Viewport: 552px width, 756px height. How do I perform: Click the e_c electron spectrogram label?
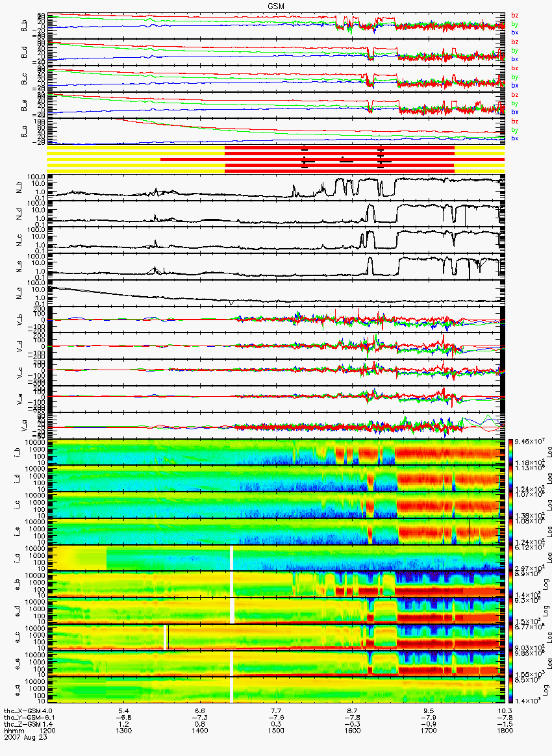click(x=16, y=637)
